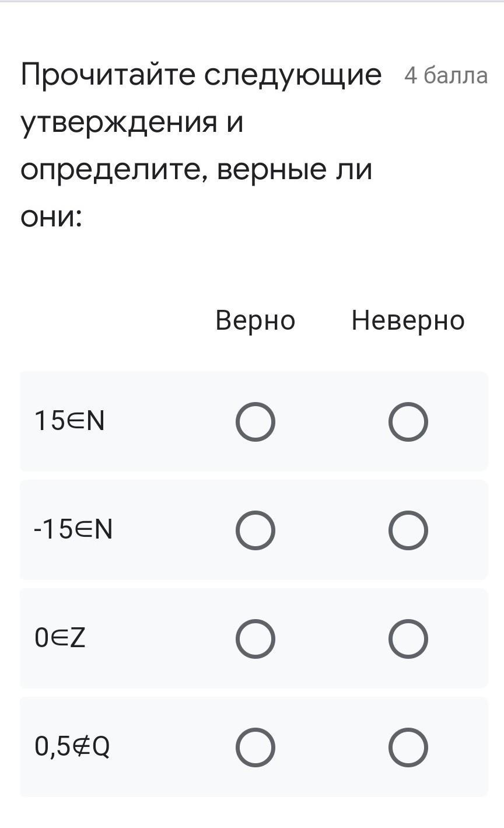This screenshot has width=504, height=828.
Task: Click the 4 балла points label
Action: click(446, 76)
